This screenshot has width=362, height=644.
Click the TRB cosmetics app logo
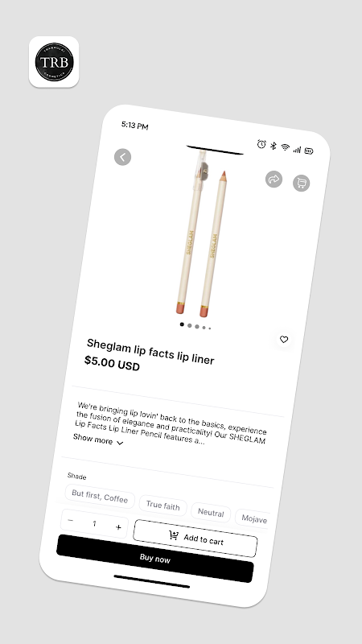pyautogui.click(x=54, y=62)
